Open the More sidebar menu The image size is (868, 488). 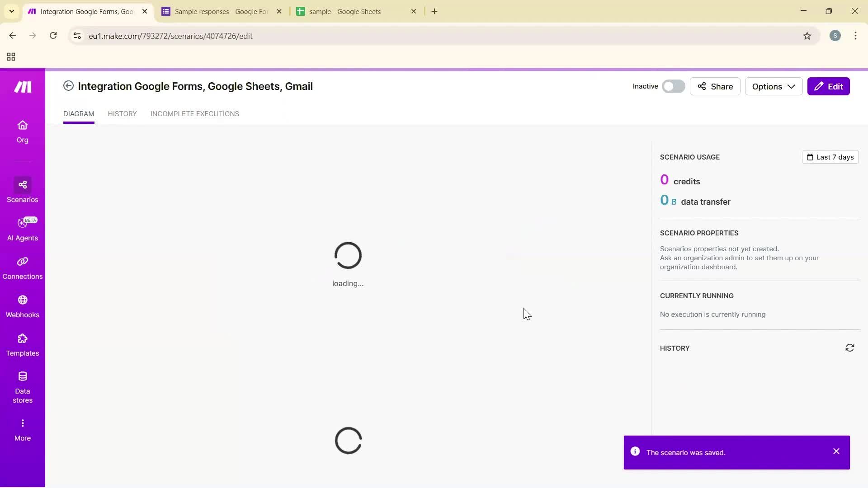pos(23,428)
